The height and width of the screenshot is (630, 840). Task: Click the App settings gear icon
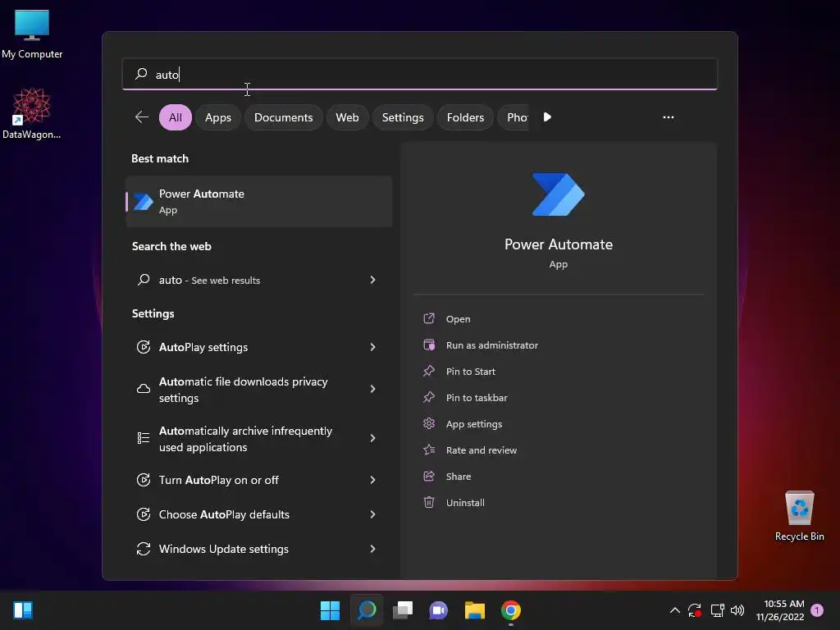(428, 423)
